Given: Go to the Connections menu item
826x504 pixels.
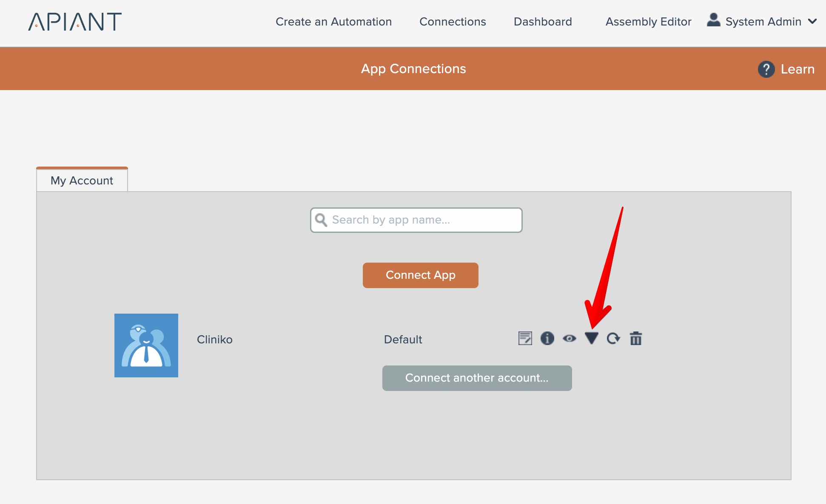Looking at the screenshot, I should pyautogui.click(x=453, y=22).
